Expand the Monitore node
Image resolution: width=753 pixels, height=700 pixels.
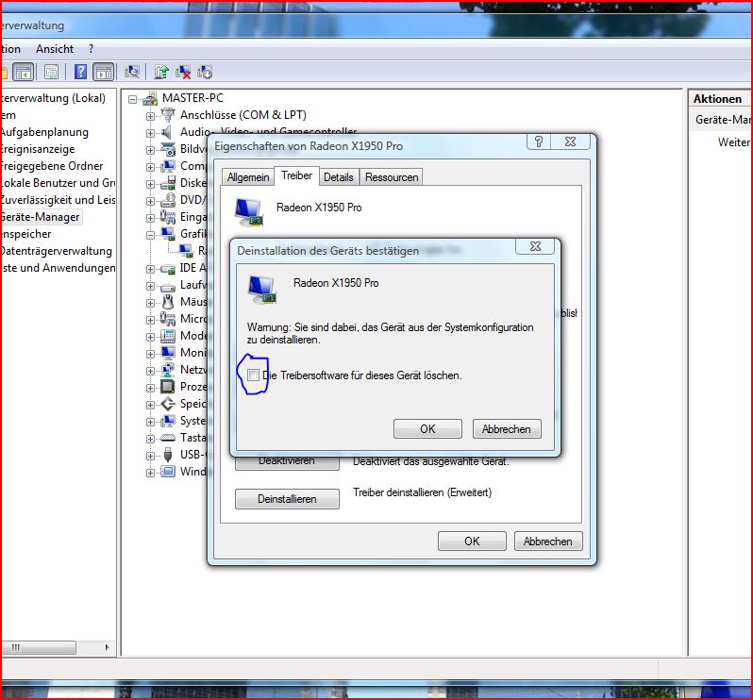pos(150,354)
